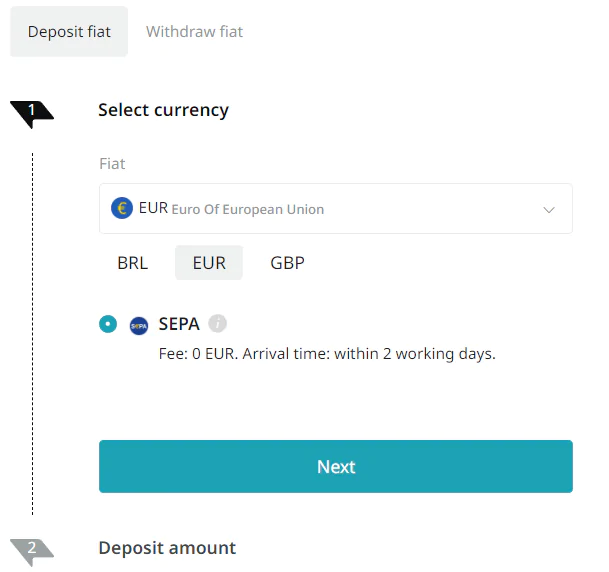Click the SEPA info icon
The width and height of the screenshot is (609, 572).
pos(217,323)
